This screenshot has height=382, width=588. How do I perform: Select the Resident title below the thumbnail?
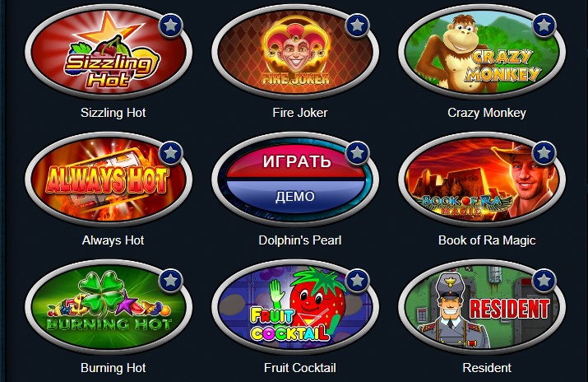tap(487, 368)
